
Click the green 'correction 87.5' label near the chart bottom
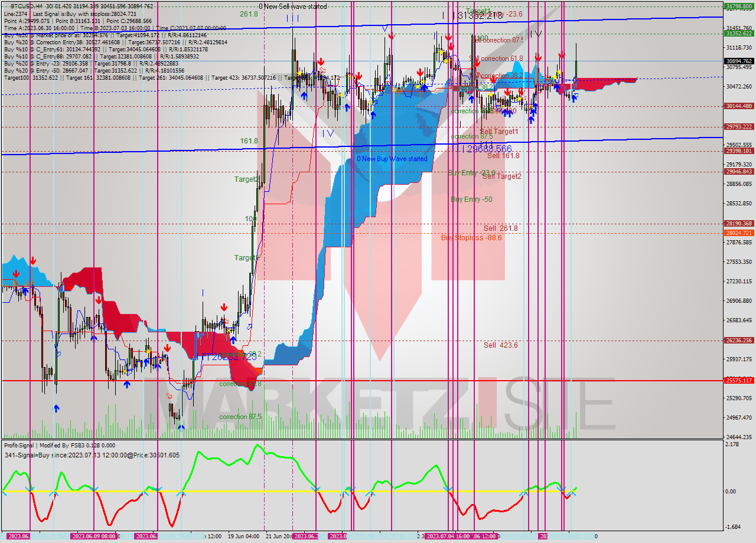(x=240, y=417)
